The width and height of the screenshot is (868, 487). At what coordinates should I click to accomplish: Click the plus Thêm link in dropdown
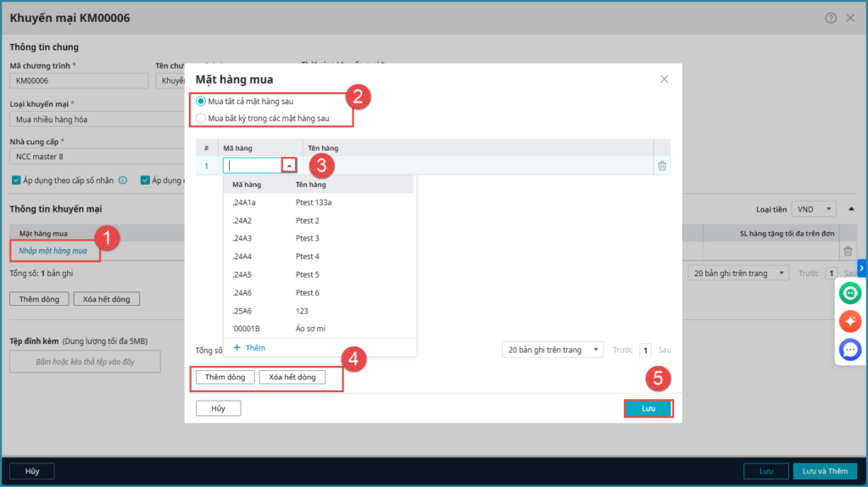(x=249, y=347)
